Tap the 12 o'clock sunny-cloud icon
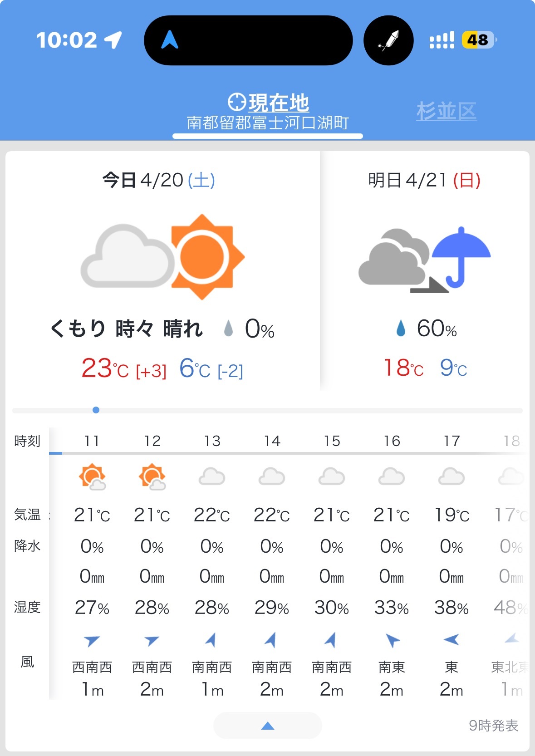Screen dimensions: 535x756 pos(152,477)
